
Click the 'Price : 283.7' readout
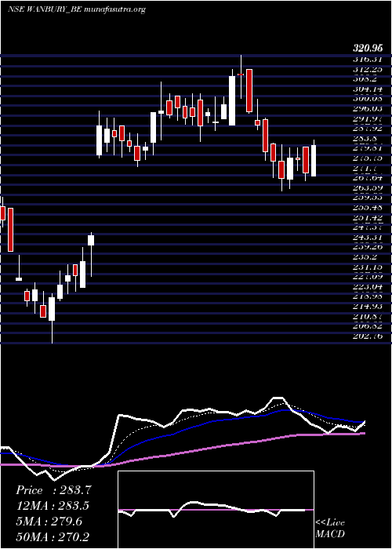[x=53, y=490]
